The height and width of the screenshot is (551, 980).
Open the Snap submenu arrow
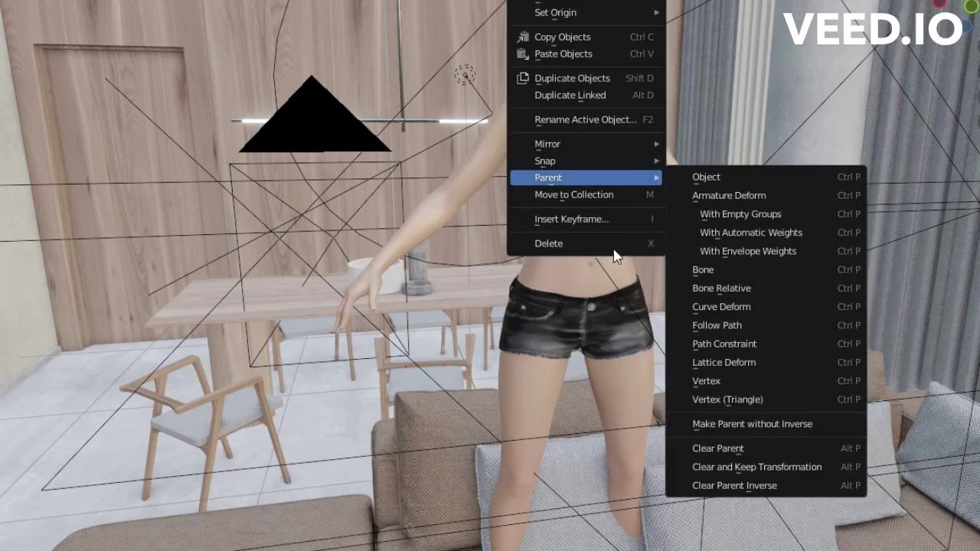656,161
